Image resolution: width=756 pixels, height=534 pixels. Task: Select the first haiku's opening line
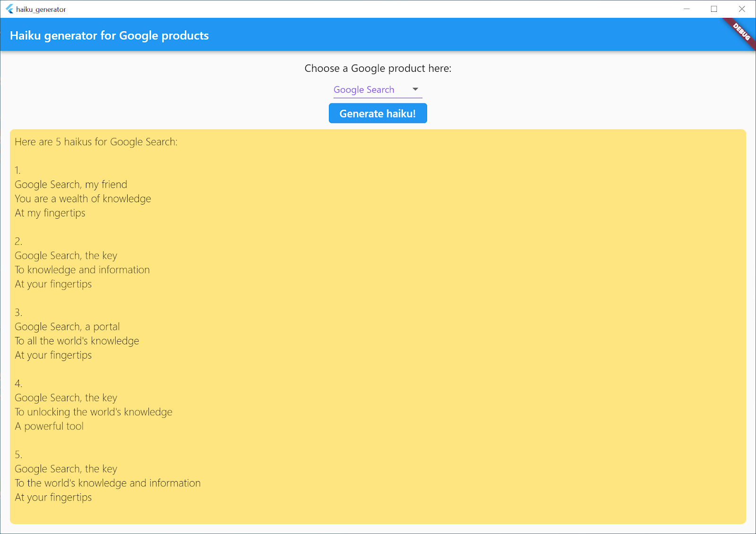click(71, 184)
